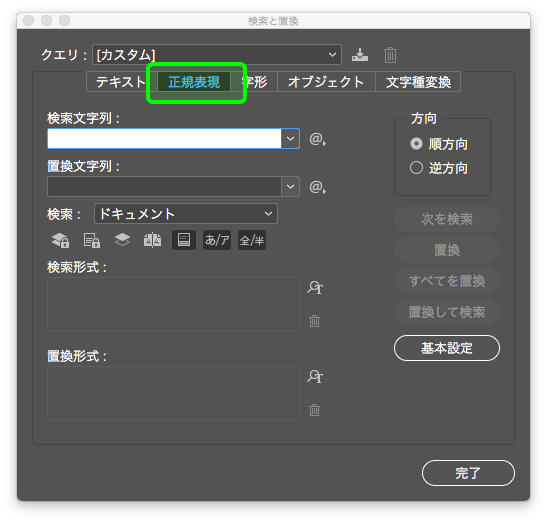Click the 置換形式 format box

[x=173, y=393]
